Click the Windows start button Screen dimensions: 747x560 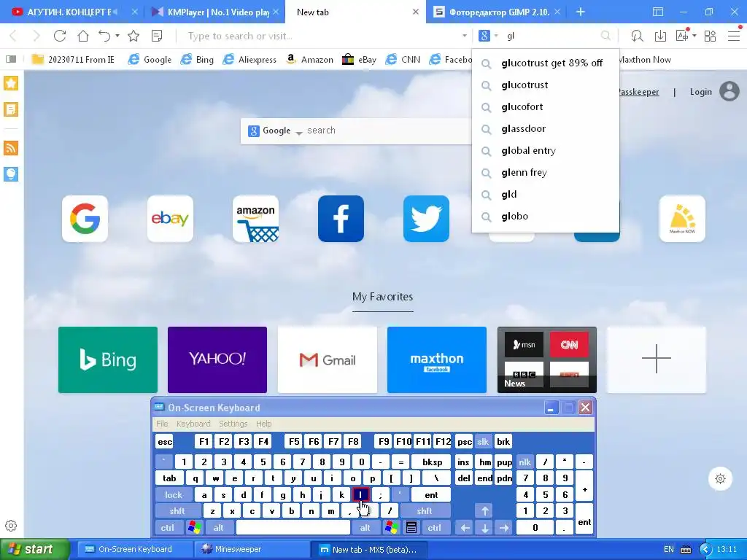(x=35, y=549)
